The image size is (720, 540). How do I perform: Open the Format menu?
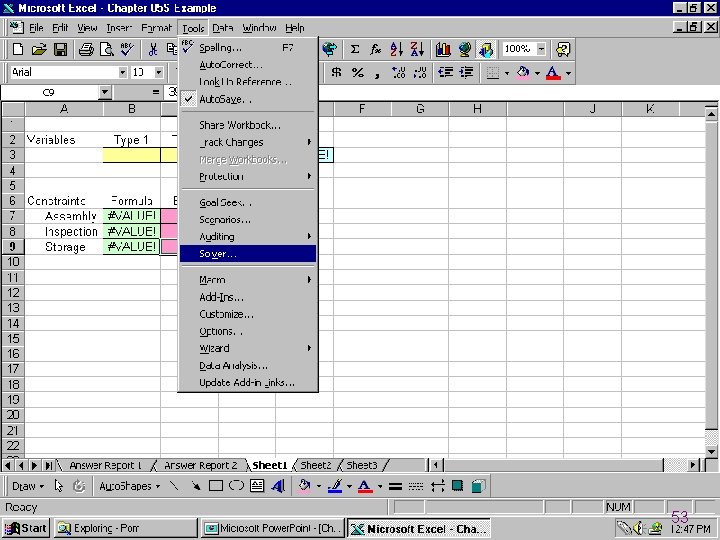(156, 28)
